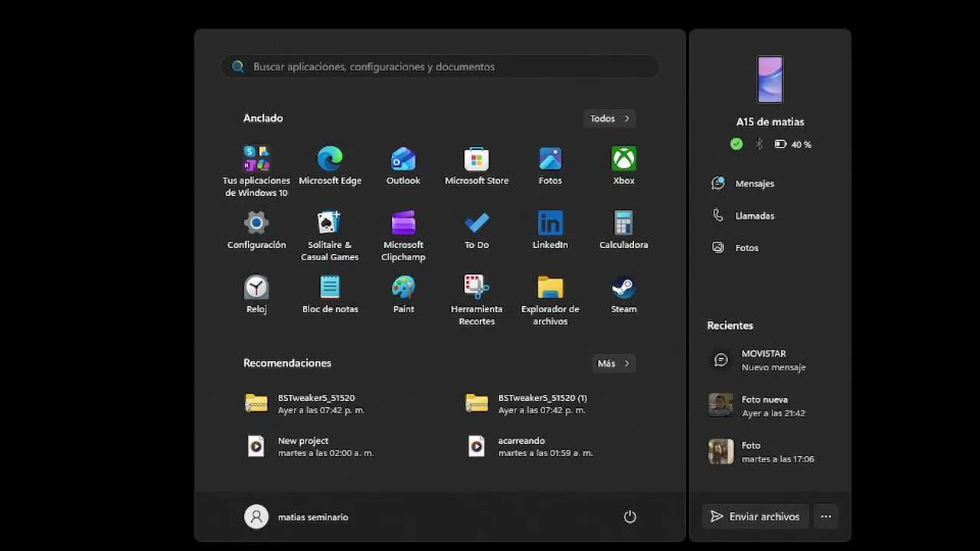Launch Microsoft Edge from pinned apps
This screenshot has height=551, width=980.
point(330,165)
